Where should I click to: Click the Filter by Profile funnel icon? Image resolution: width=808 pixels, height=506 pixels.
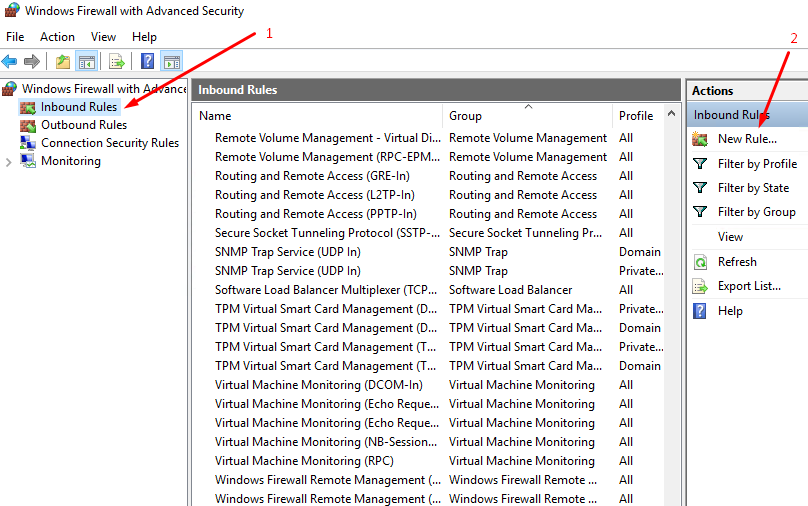click(700, 164)
